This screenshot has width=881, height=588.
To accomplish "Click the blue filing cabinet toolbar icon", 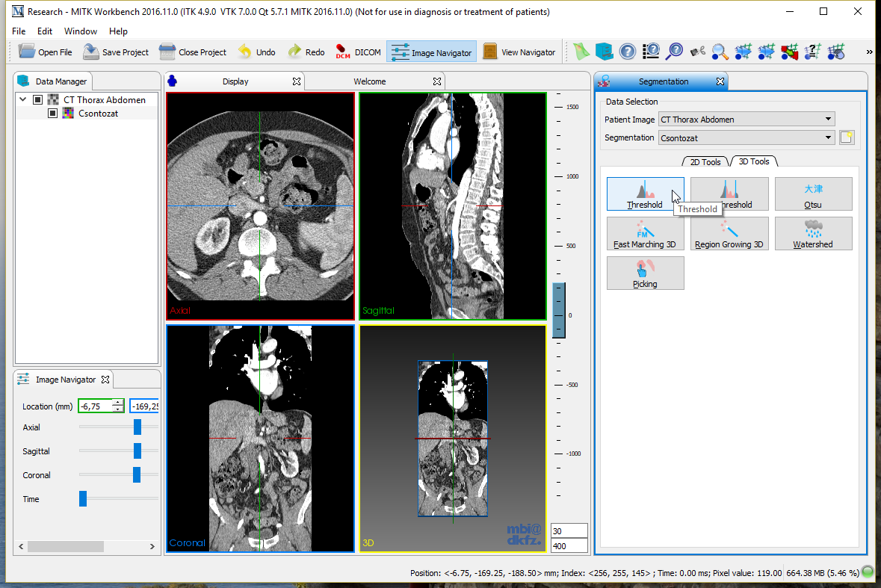I will click(604, 52).
